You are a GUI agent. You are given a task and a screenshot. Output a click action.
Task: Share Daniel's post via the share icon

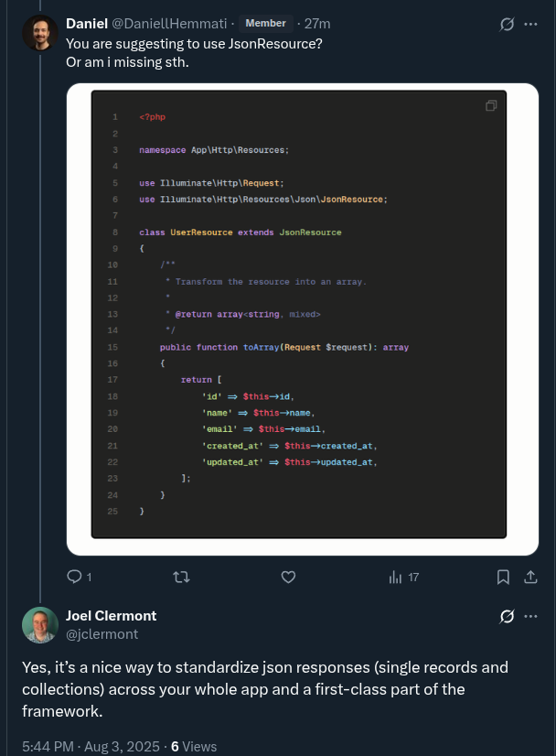point(529,577)
